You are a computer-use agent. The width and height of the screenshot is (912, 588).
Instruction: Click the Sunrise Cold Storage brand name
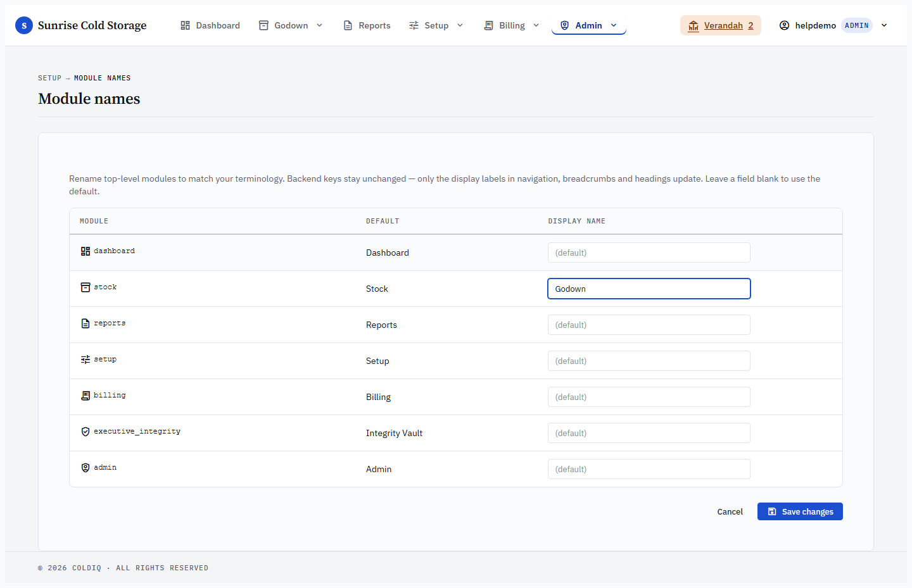[92, 25]
